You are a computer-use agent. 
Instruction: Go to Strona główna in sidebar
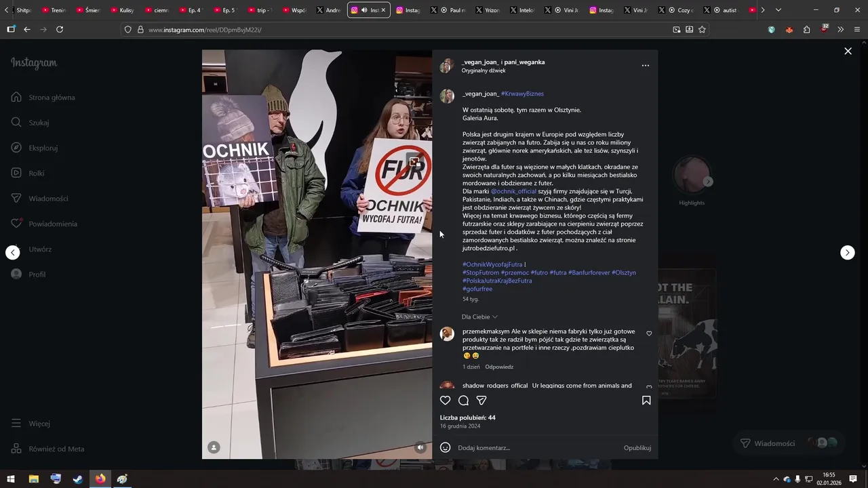[x=43, y=98]
